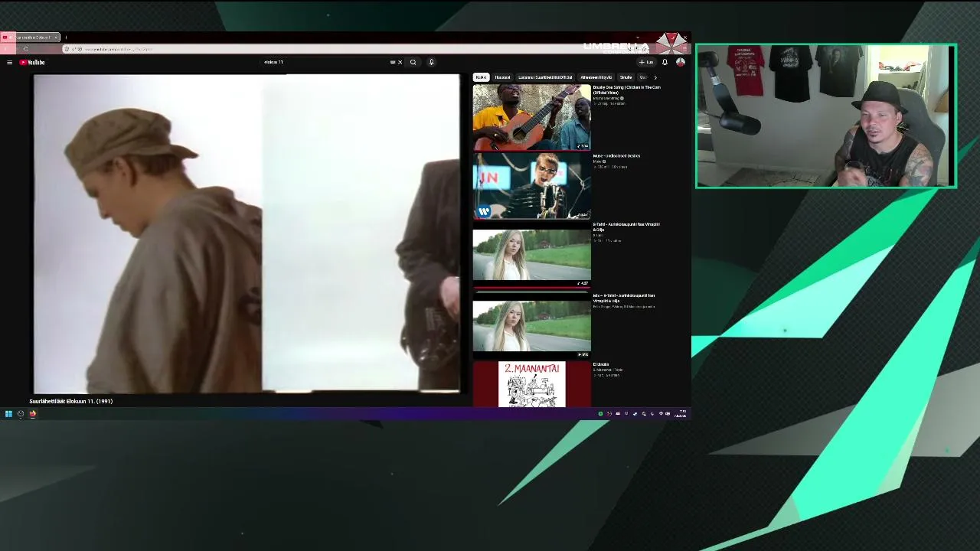Open first blonde girl video thumbnail

(531, 256)
